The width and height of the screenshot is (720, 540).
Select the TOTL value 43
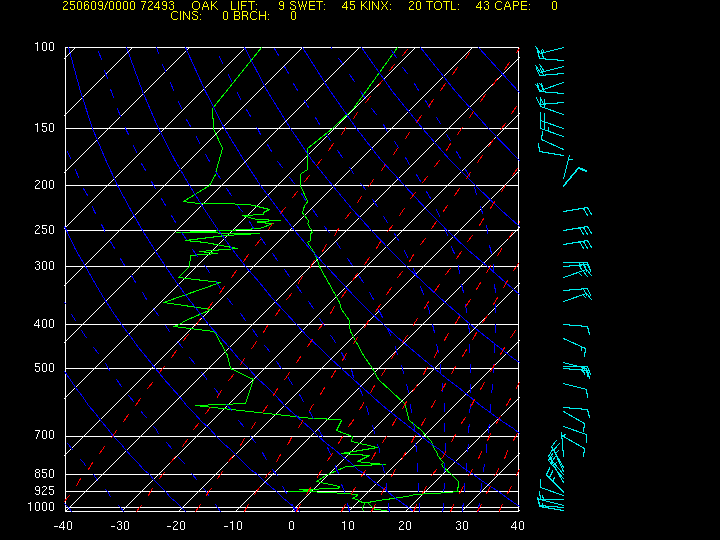[x=482, y=6]
